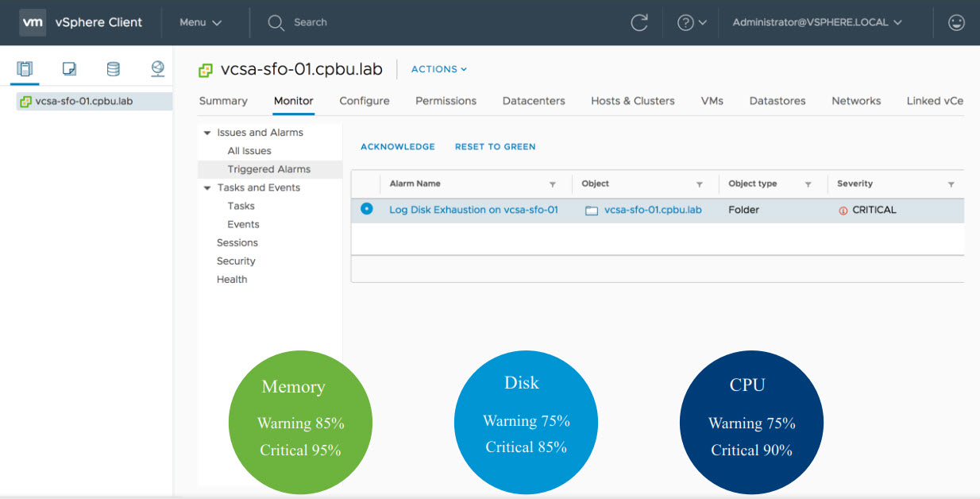Open the Administrator@VSPHERE.LOCAL user dropdown
The width and height of the screenshot is (980, 499).
817,22
